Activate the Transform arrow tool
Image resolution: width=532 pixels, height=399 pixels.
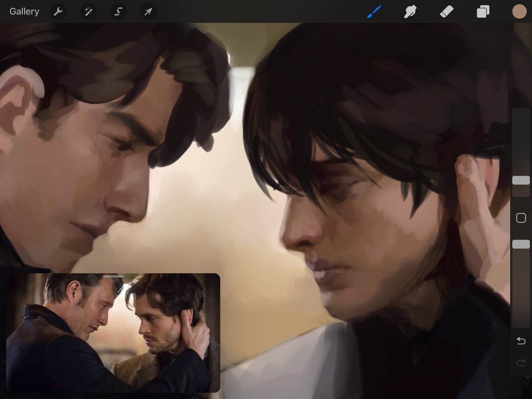tap(148, 12)
